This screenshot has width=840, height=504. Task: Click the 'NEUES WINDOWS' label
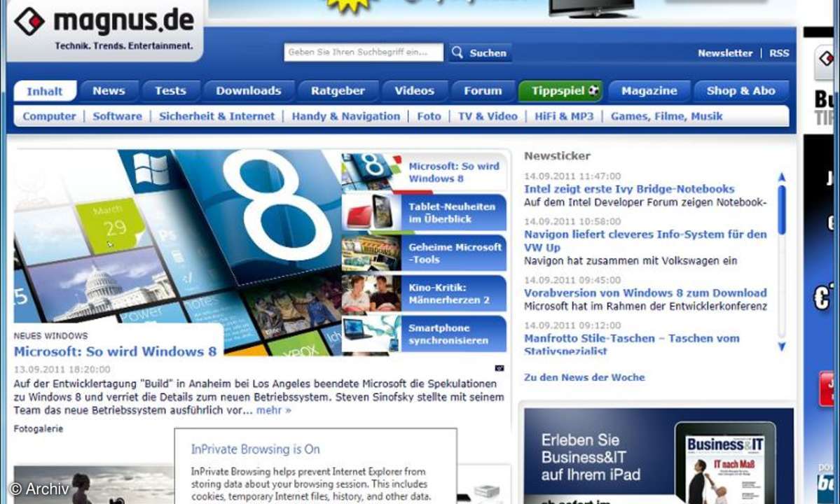tap(51, 336)
